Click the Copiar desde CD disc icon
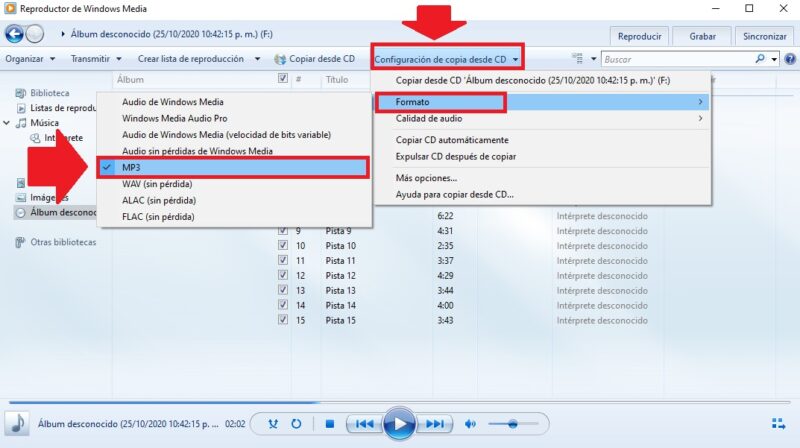The image size is (800, 448). pyautogui.click(x=280, y=59)
